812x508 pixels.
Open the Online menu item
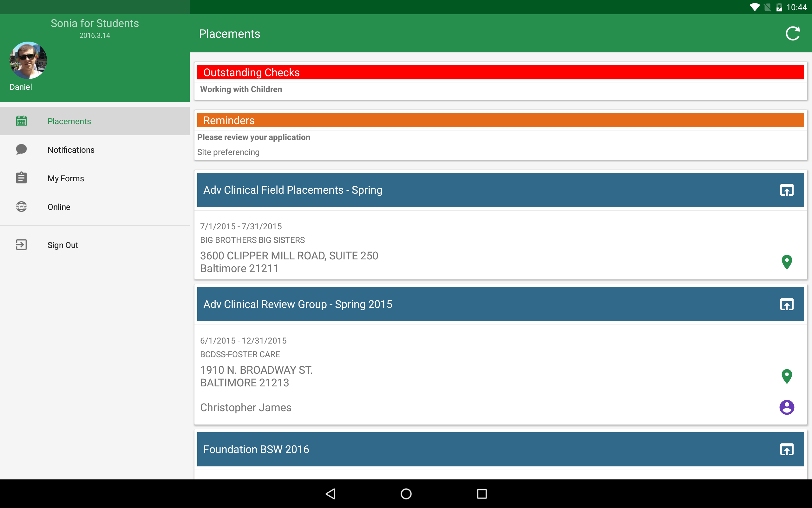tap(95, 207)
